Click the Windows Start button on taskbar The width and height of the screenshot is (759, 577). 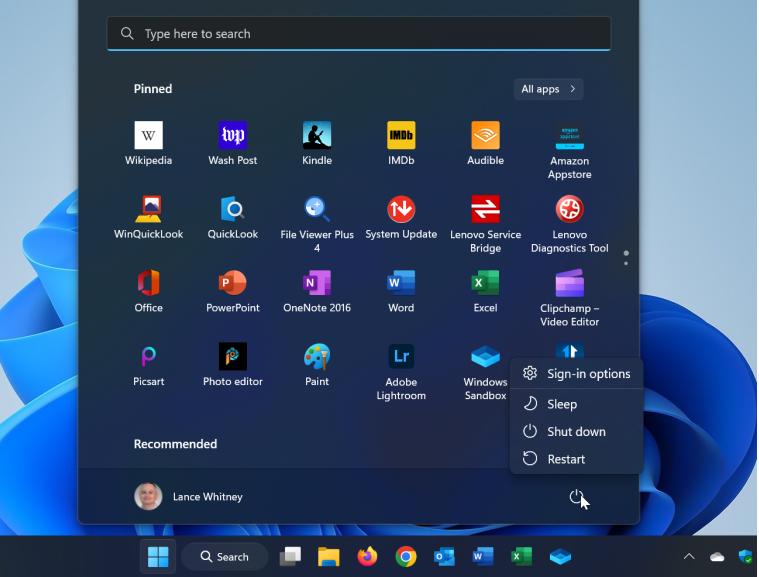click(158, 557)
